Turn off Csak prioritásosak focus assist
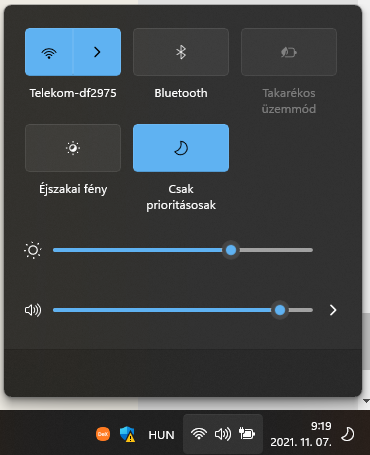Viewport: 370px width, 455px height. 181,148
